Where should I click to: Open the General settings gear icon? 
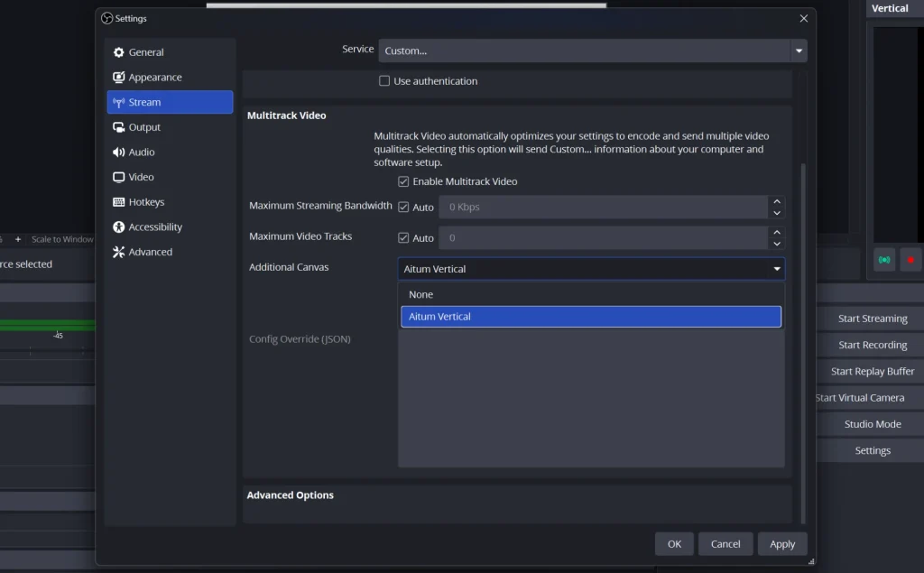pyautogui.click(x=118, y=52)
